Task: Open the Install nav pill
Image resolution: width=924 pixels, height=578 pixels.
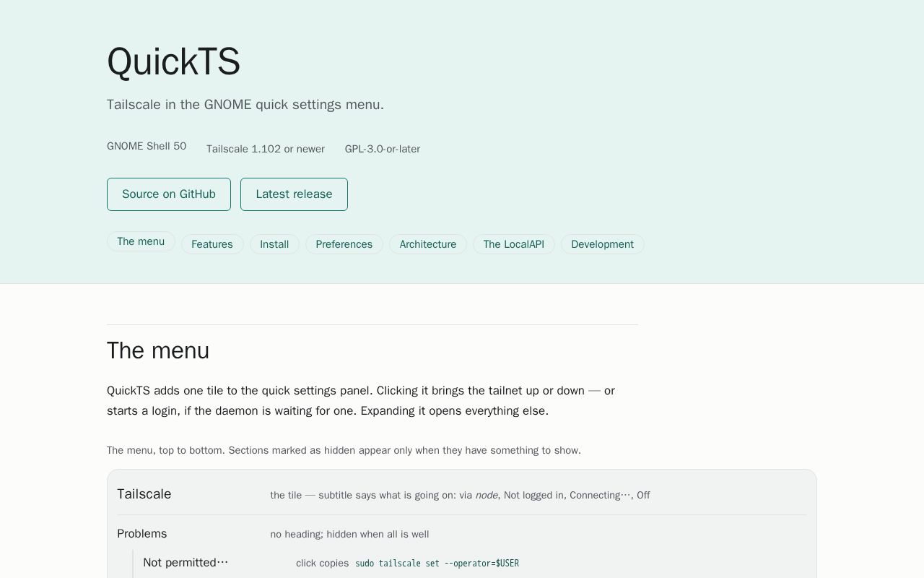Action: coord(274,244)
